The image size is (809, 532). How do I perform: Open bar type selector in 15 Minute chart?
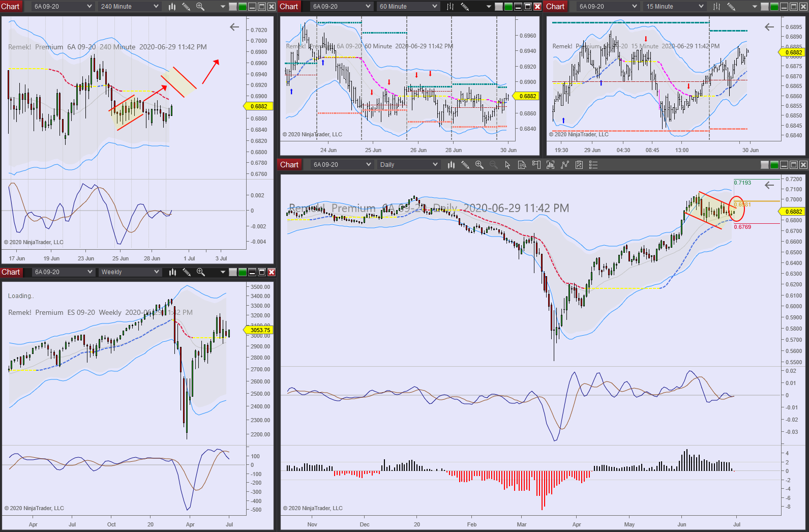click(x=716, y=7)
